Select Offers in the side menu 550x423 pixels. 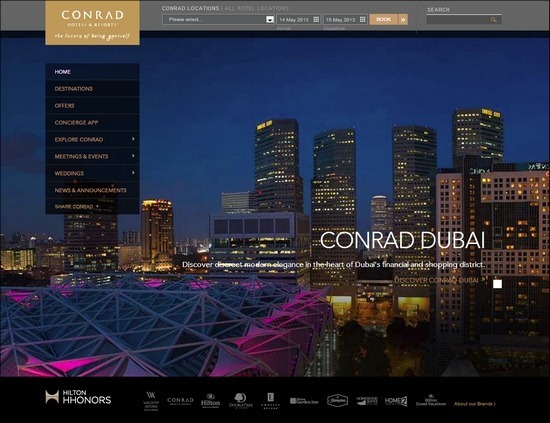click(92, 106)
